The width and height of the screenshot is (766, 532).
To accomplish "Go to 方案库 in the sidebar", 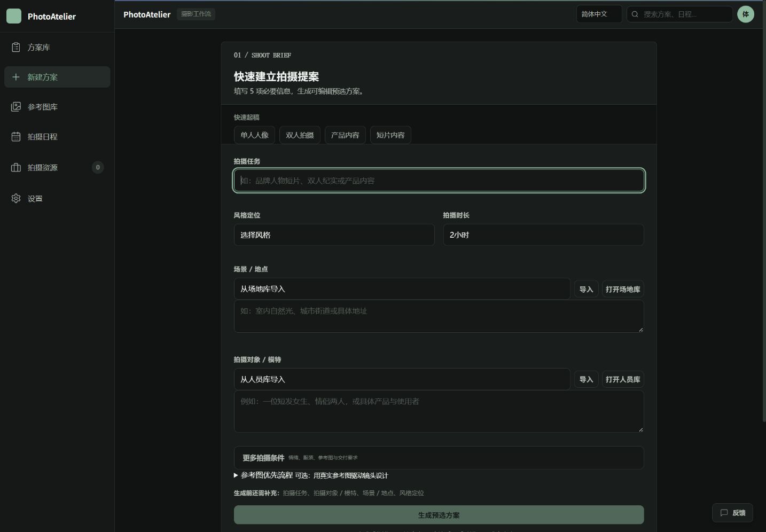I will pos(57,48).
